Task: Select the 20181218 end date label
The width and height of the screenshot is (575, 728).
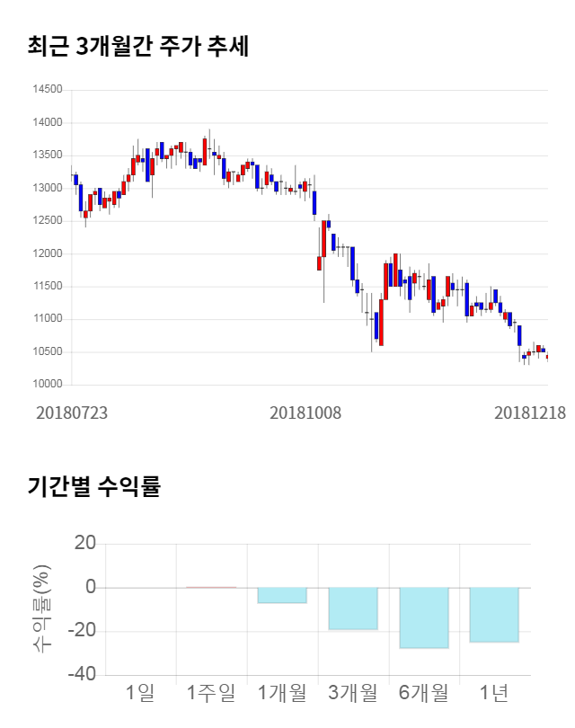Action: point(530,413)
